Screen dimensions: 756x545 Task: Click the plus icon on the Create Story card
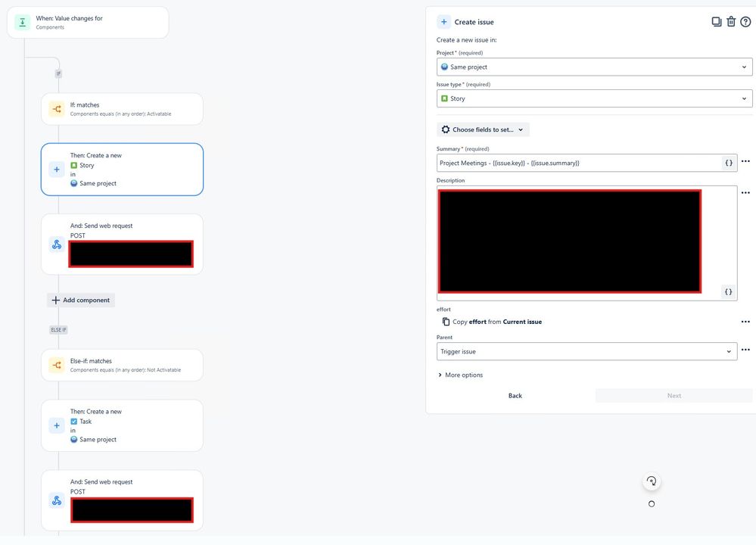[57, 170]
